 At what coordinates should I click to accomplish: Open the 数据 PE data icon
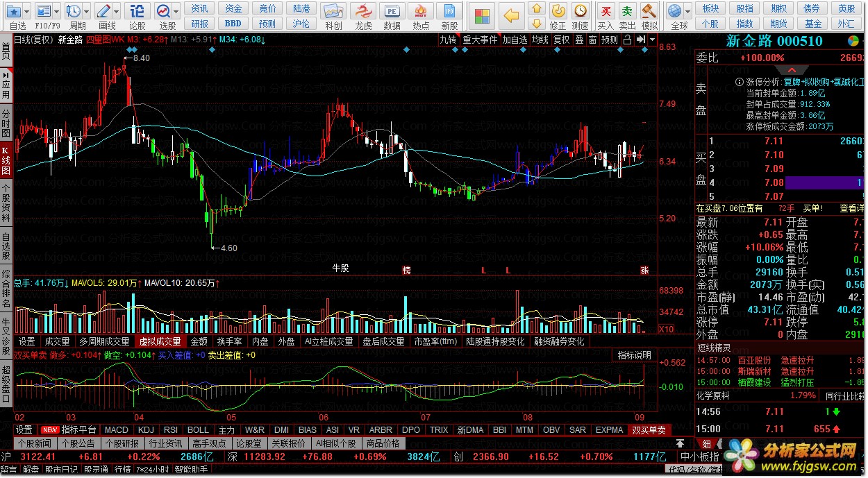pos(392,11)
